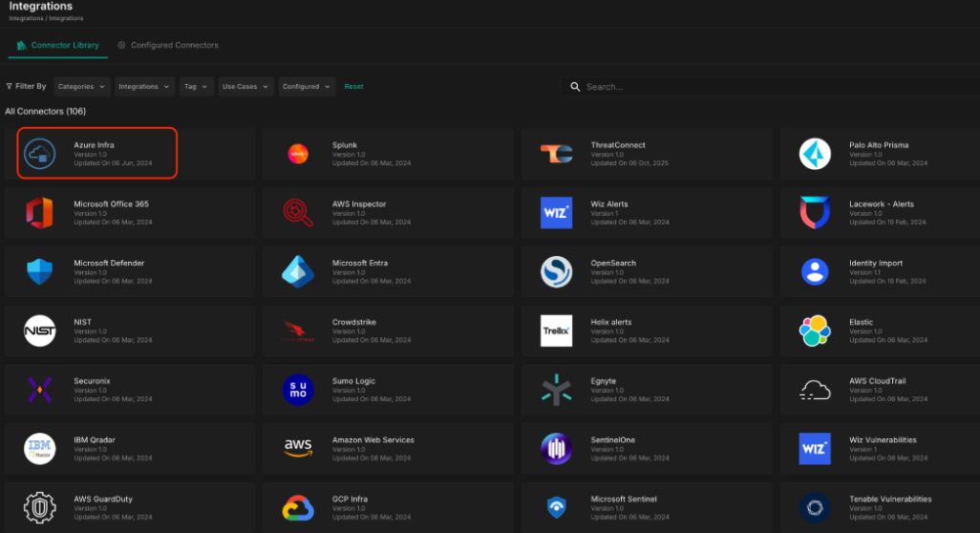Click the Reset filters link
The height and width of the screenshot is (533, 980).
[353, 87]
